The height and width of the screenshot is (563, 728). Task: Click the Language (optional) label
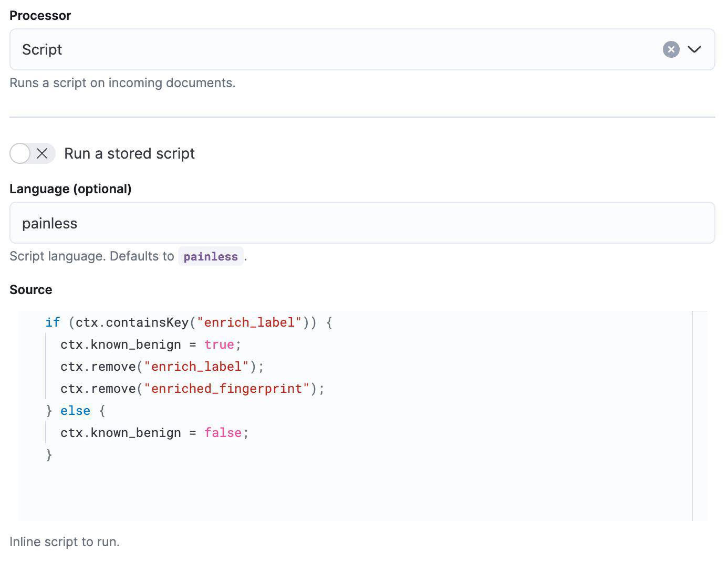(70, 189)
